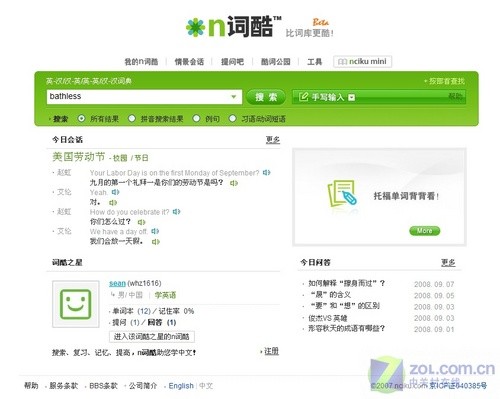Open sean user profile link
Image resolution: width=500 pixels, height=399 pixels.
pos(117,283)
